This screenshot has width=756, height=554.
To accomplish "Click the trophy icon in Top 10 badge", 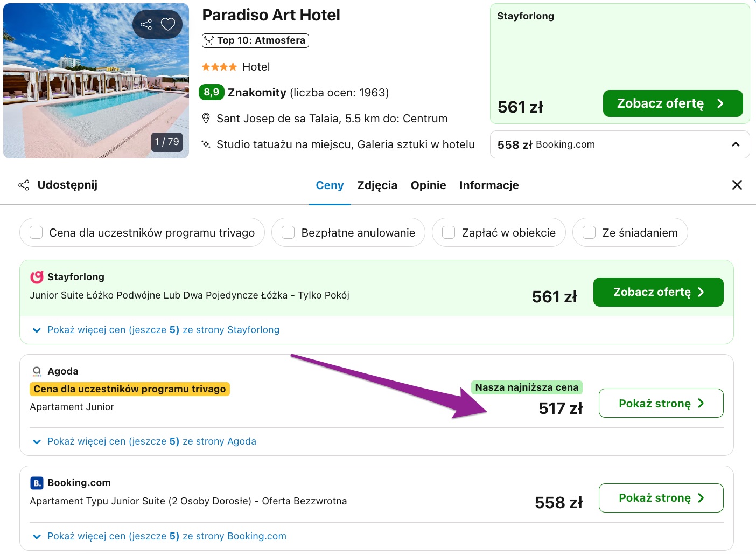I will pyautogui.click(x=209, y=40).
